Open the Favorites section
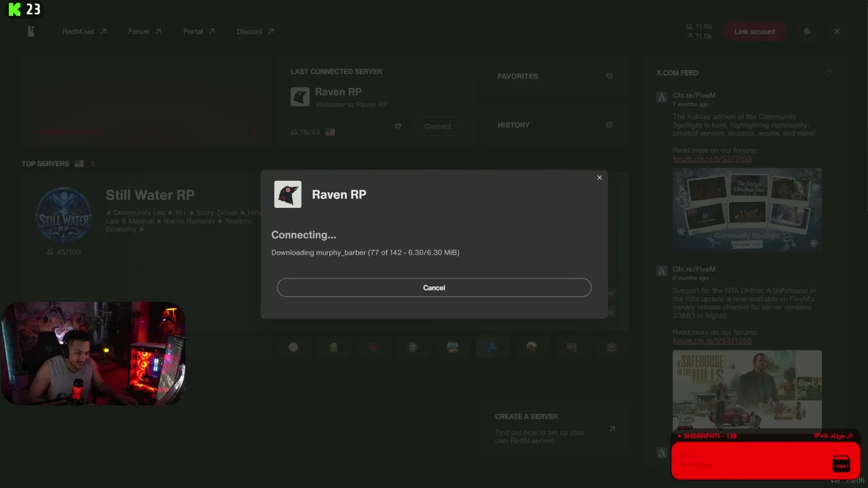The image size is (868, 488). point(555,76)
